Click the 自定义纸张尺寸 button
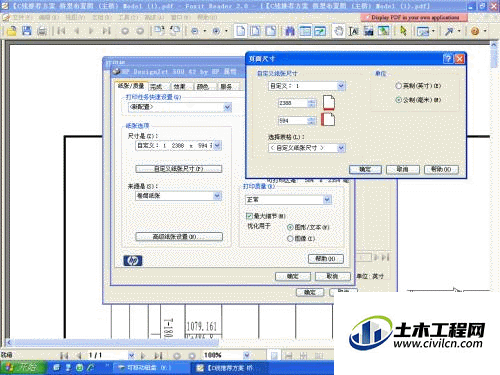The height and width of the screenshot is (375, 500). tap(178, 169)
